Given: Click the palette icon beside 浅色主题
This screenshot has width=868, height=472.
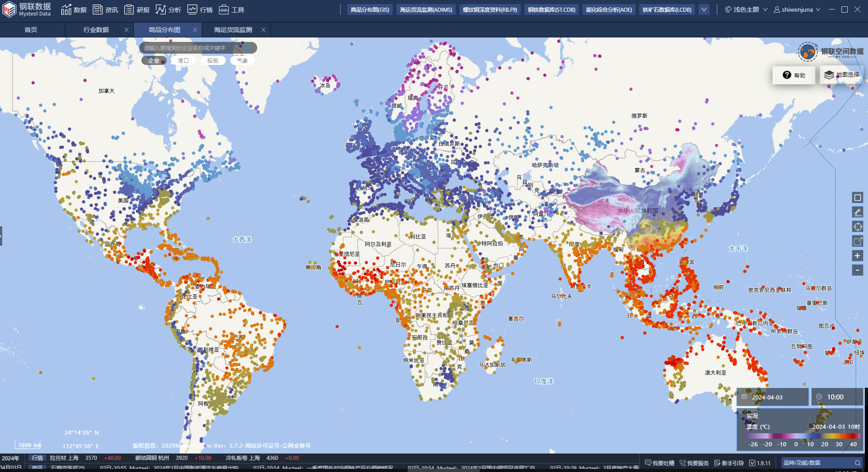Looking at the screenshot, I should pyautogui.click(x=728, y=9).
